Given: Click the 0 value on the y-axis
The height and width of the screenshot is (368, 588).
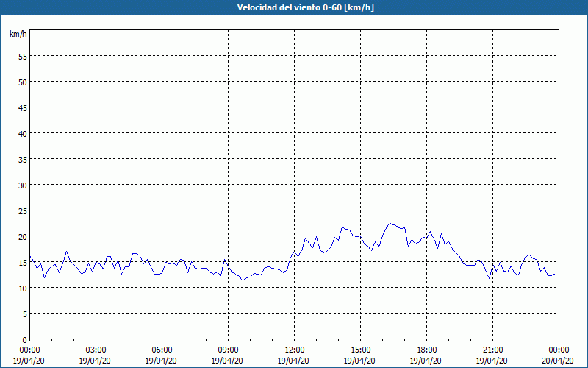Looking at the screenshot, I should coord(25,340).
